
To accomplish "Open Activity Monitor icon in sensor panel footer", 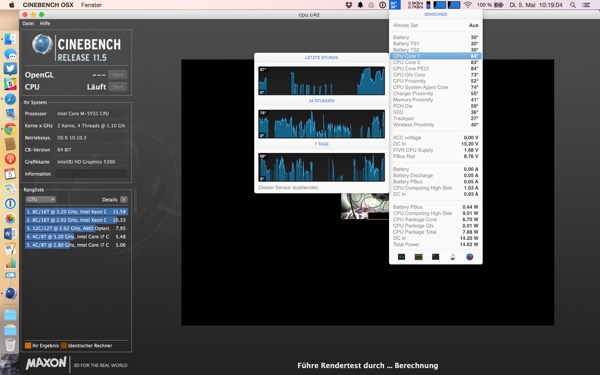I will [x=401, y=257].
